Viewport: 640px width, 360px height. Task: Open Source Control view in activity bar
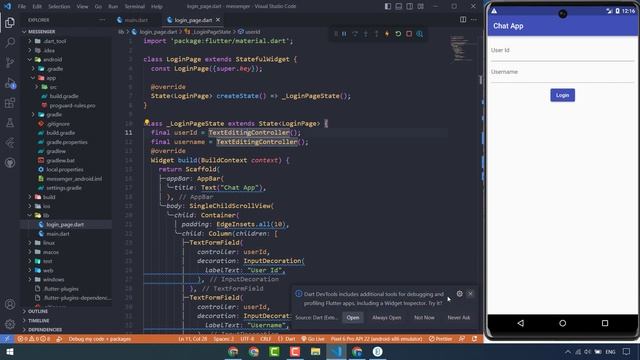[x=10, y=62]
